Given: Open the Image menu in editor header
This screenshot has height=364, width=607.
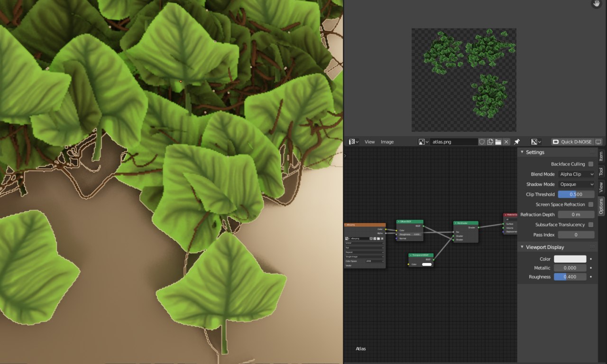Looking at the screenshot, I should [x=387, y=142].
